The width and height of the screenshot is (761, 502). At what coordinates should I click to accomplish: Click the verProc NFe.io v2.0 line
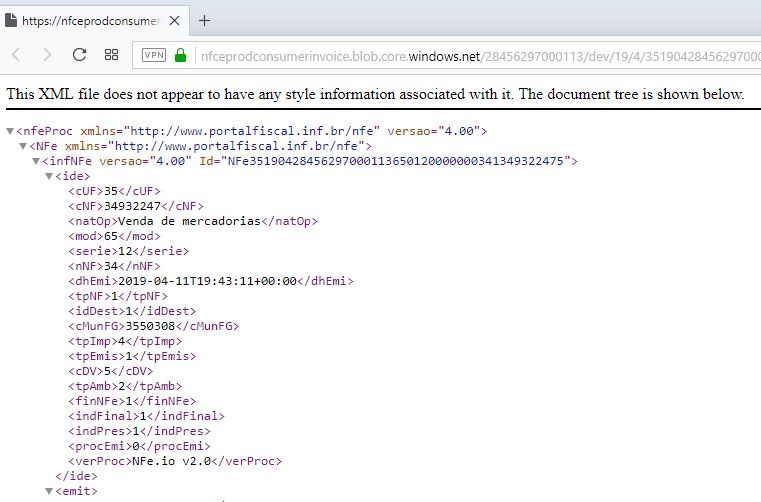(x=175, y=461)
